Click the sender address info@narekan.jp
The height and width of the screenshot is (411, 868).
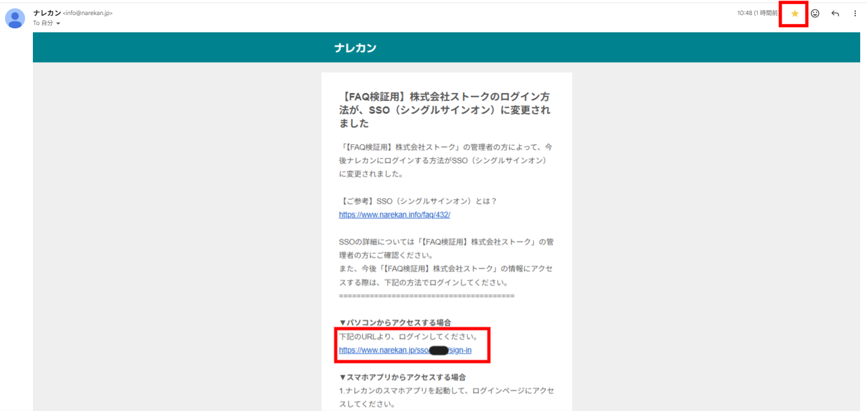[x=88, y=13]
